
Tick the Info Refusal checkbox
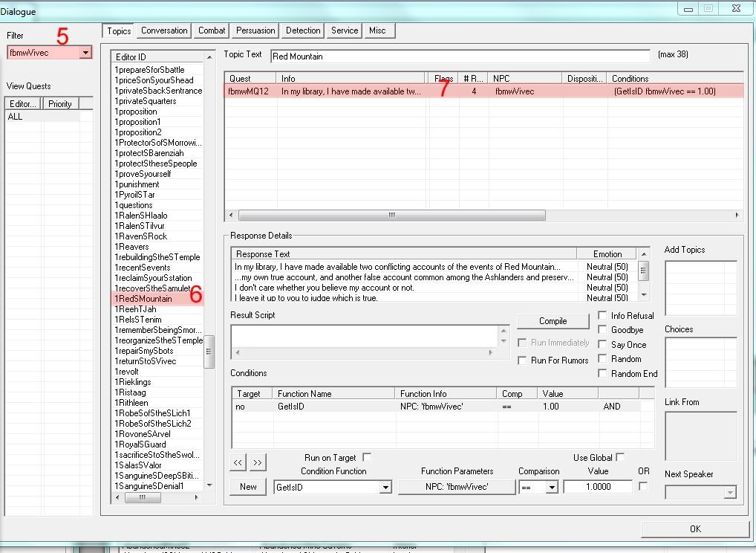[602, 316]
